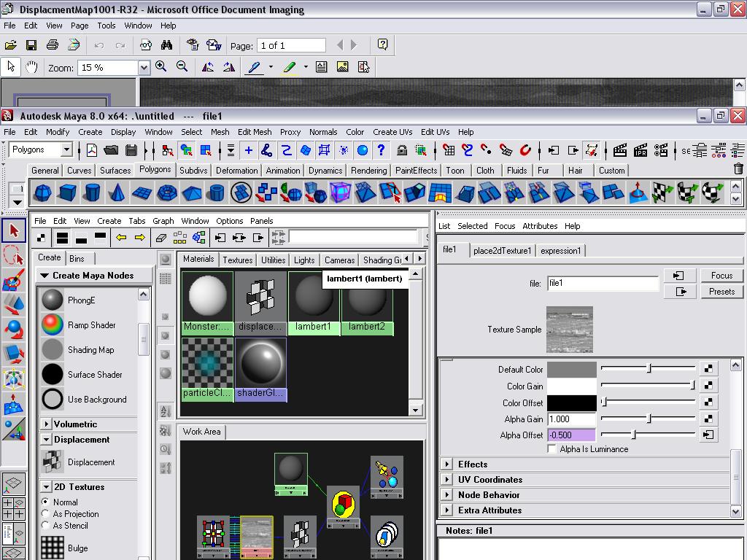Screen dimensions: 747x560
Task: Expand the Extra Attributes section
Action: [447, 510]
